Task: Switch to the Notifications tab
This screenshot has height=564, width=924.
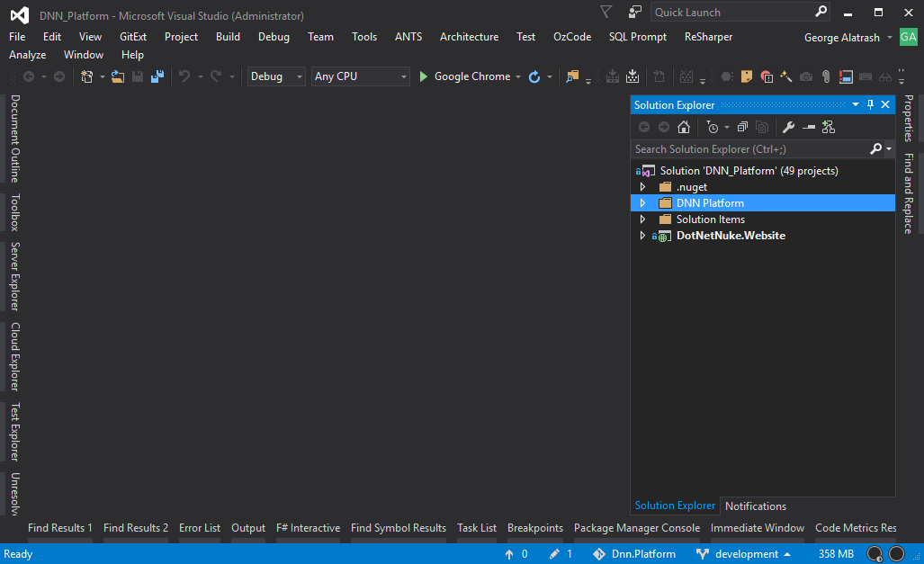Action: (x=756, y=506)
